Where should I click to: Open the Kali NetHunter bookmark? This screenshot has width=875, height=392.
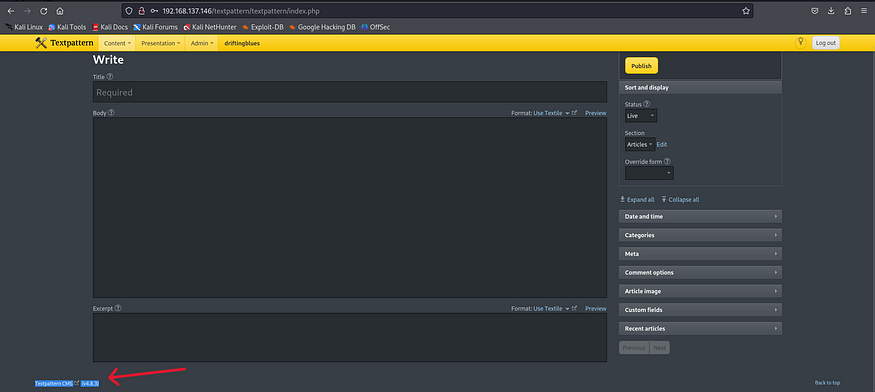210,27
